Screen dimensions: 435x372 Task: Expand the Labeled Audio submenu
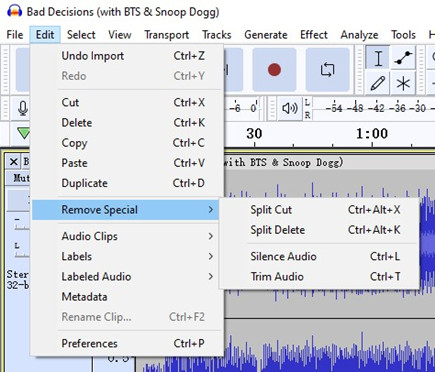coord(126,276)
